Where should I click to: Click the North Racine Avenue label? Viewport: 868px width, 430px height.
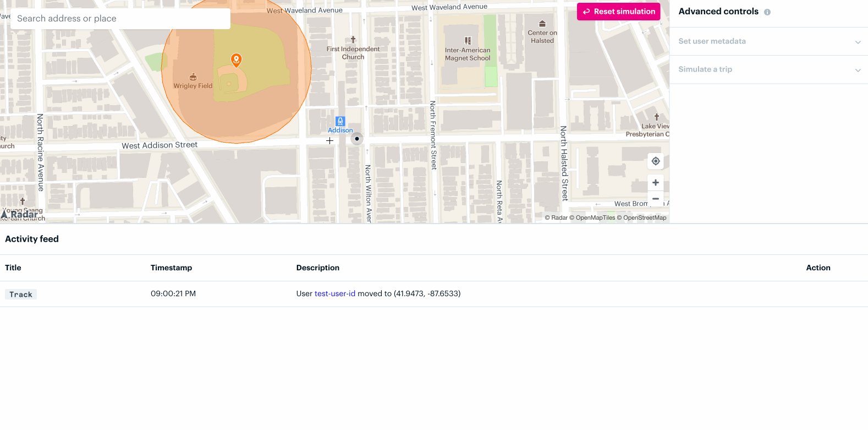(x=40, y=153)
